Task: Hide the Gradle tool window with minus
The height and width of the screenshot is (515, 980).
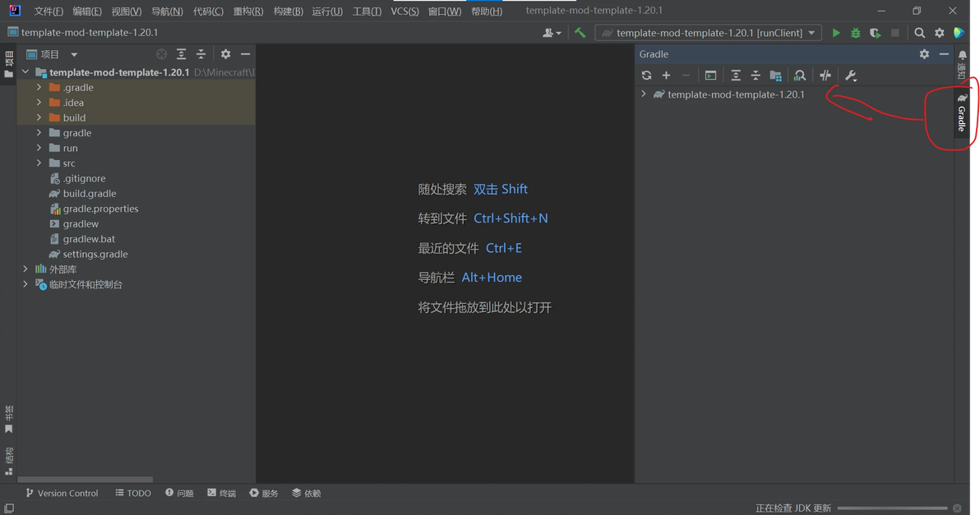Action: (944, 54)
